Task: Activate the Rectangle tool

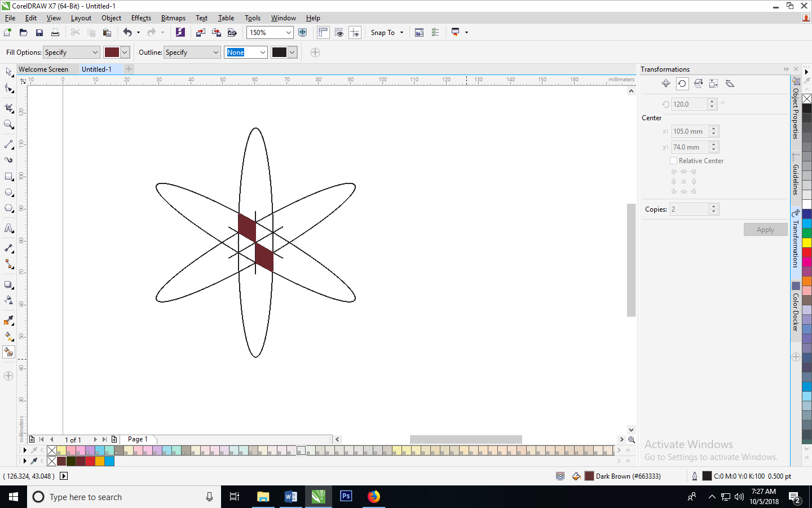Action: coord(8,177)
